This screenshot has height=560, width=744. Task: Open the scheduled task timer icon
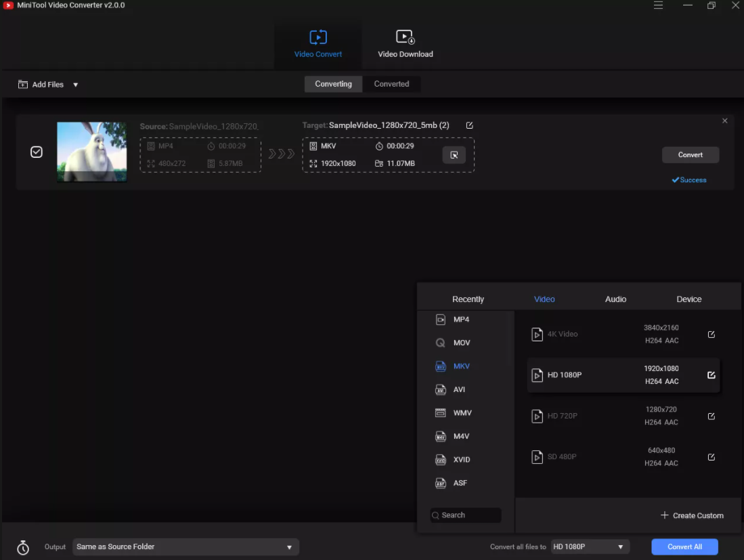point(23,547)
